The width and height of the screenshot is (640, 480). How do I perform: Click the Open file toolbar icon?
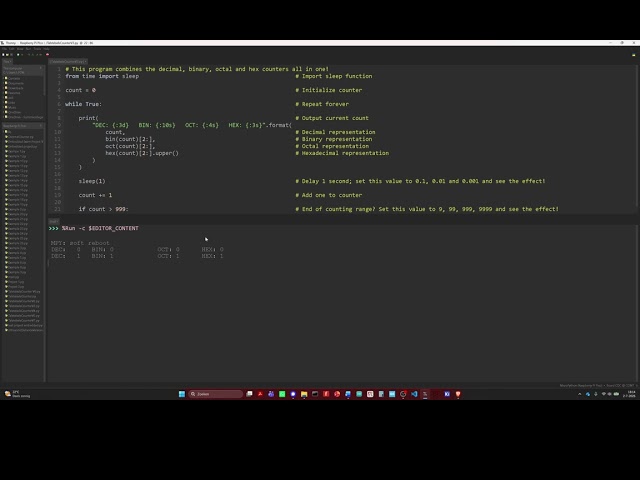pos(7,55)
